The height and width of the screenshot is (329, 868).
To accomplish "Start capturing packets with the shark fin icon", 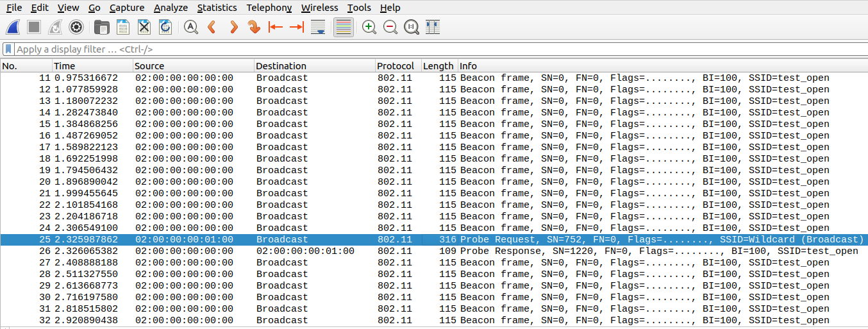I will coord(13,27).
